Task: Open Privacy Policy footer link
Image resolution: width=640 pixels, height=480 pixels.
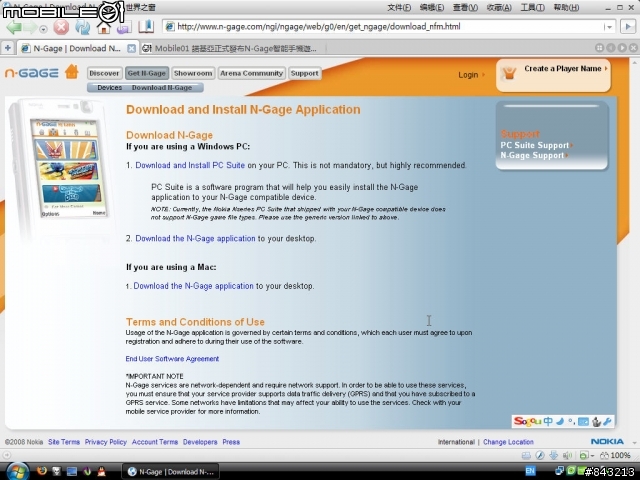Action: 106,442
